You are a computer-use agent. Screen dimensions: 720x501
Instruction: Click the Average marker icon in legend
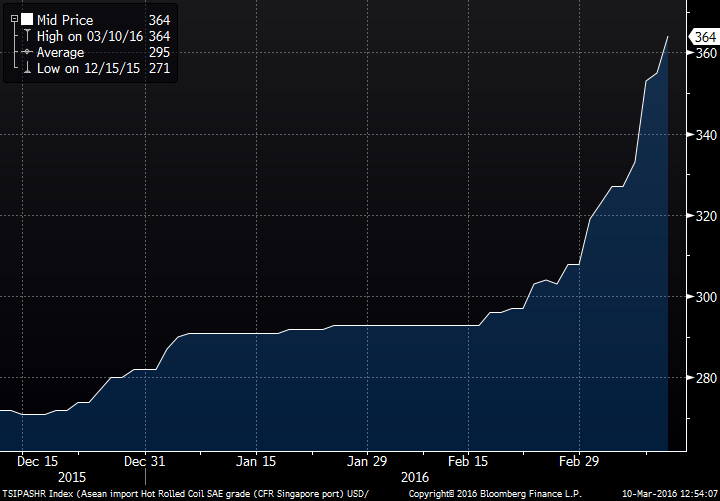pyautogui.click(x=27, y=52)
